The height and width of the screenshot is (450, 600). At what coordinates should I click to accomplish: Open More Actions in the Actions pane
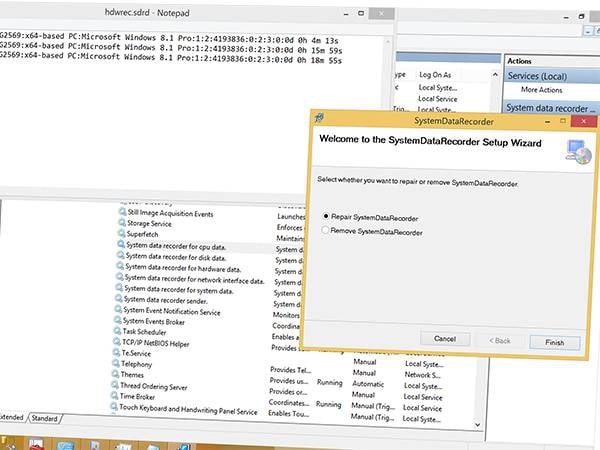[x=541, y=90]
